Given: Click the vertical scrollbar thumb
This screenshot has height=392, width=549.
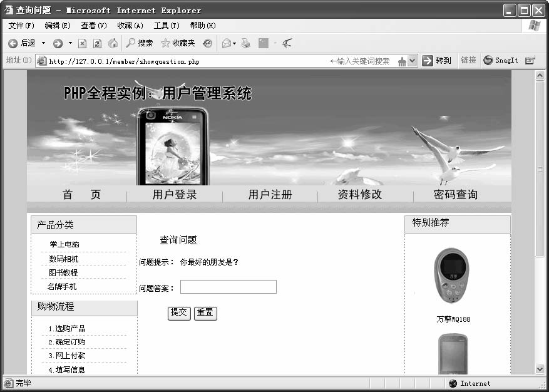Looking at the screenshot, I should (540, 169).
